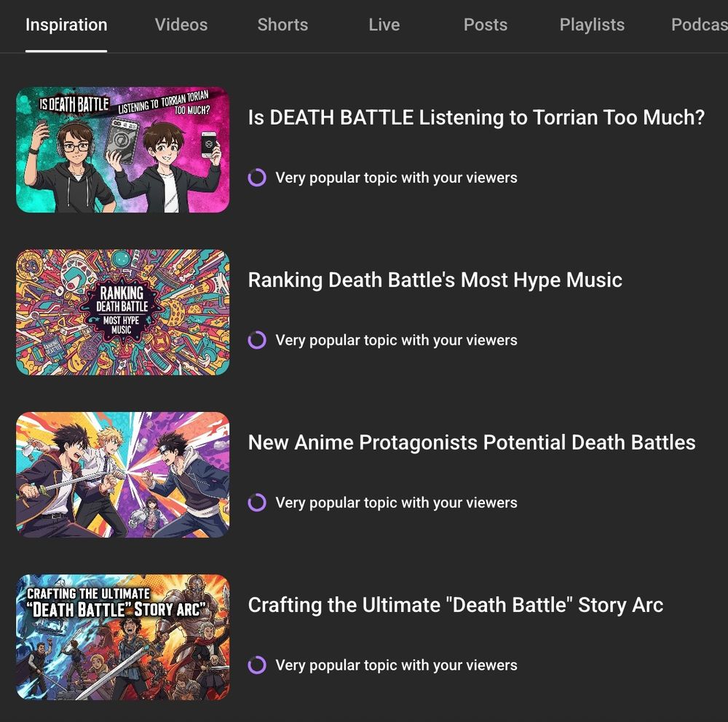Click 'Very popular topic' text under the Torrian idea
728x722 pixels.
point(396,178)
